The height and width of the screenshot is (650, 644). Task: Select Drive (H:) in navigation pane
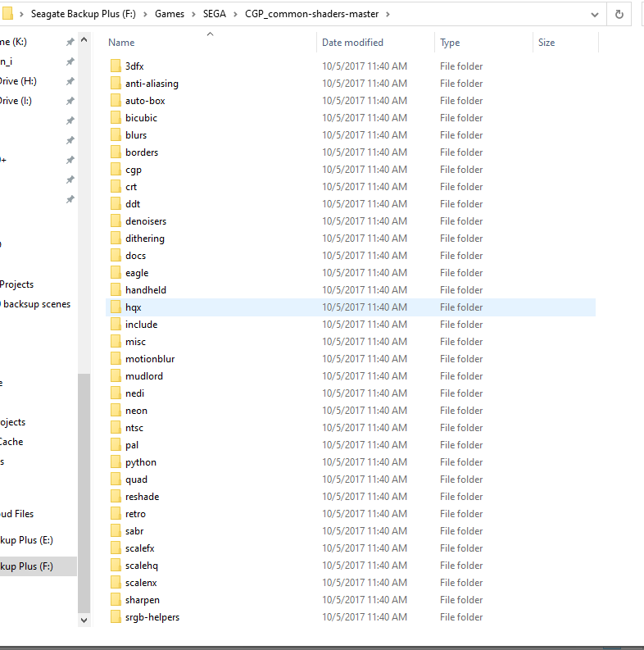(x=18, y=81)
